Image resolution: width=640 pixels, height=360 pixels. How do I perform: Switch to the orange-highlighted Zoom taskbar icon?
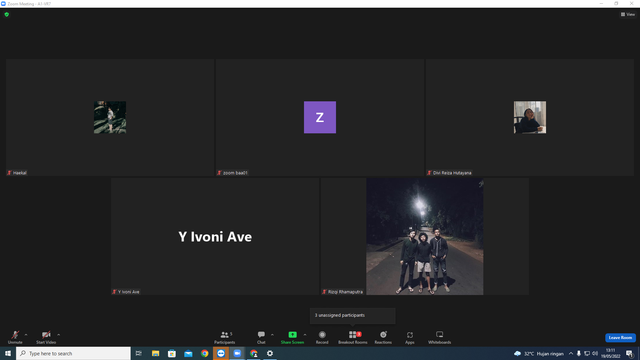221,353
